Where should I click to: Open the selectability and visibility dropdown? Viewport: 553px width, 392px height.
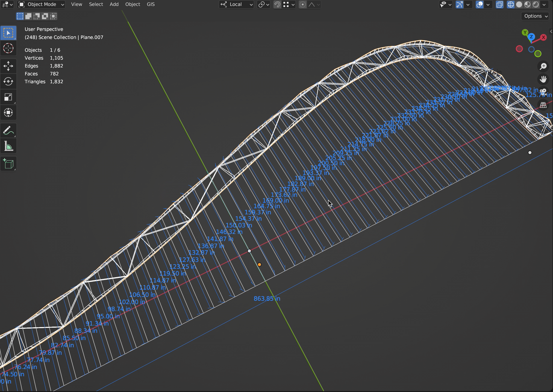[445, 4]
